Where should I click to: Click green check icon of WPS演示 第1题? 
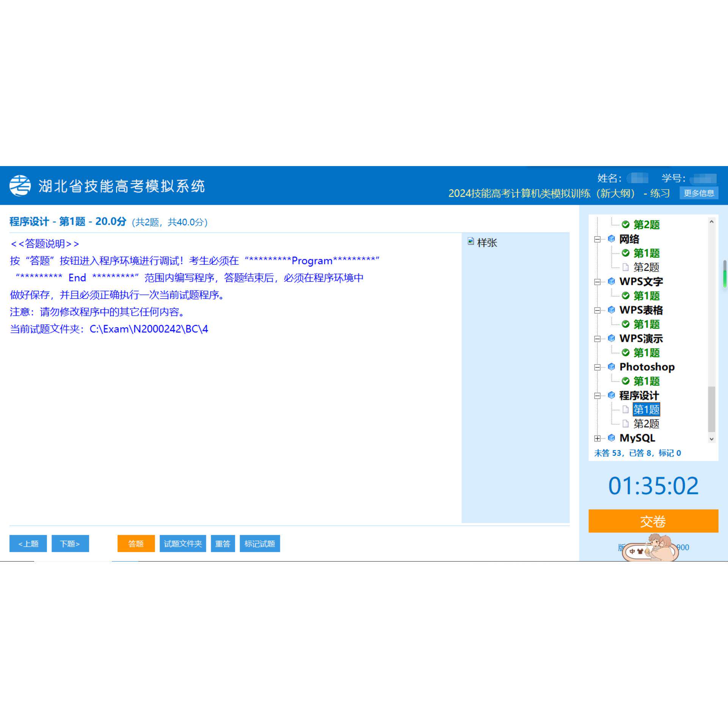click(626, 353)
